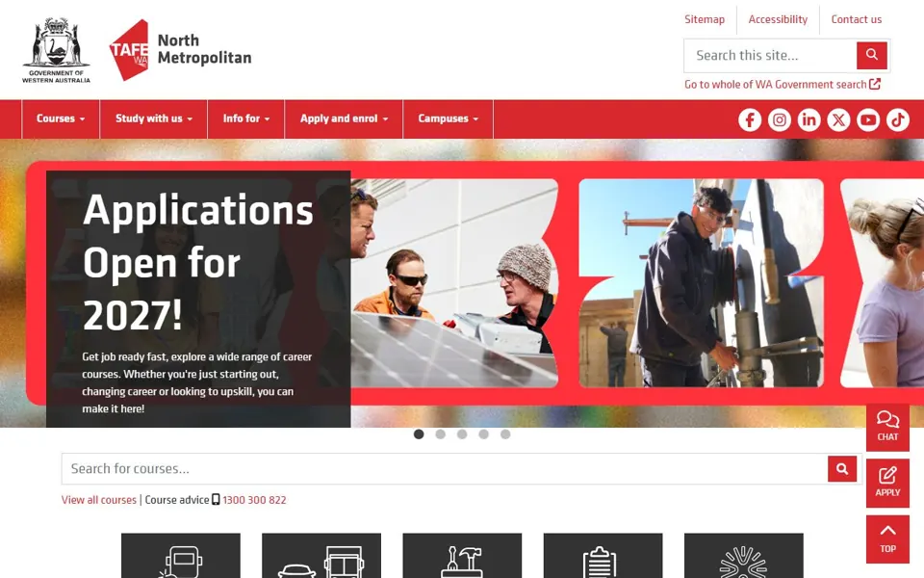
Task: Open the YouTube social icon
Action: [868, 119]
